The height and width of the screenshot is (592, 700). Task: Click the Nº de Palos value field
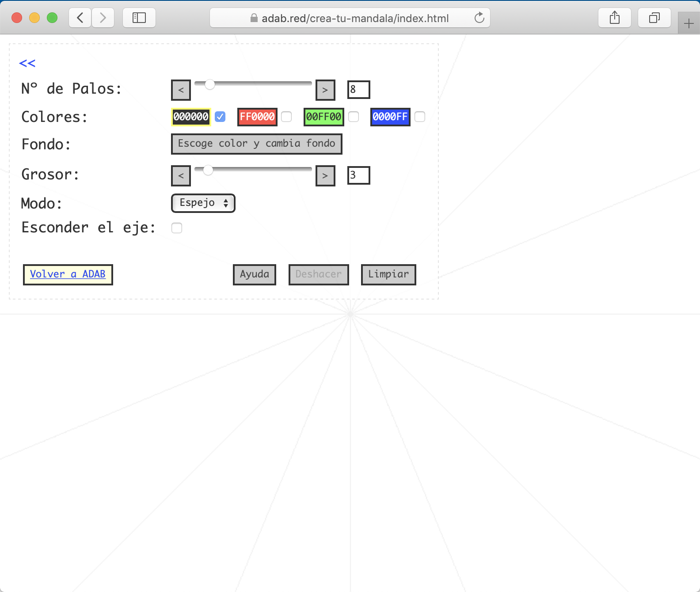point(358,90)
